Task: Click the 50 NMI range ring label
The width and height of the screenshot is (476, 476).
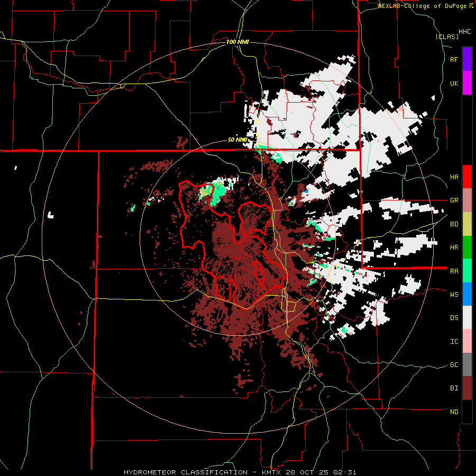Action: pos(237,140)
